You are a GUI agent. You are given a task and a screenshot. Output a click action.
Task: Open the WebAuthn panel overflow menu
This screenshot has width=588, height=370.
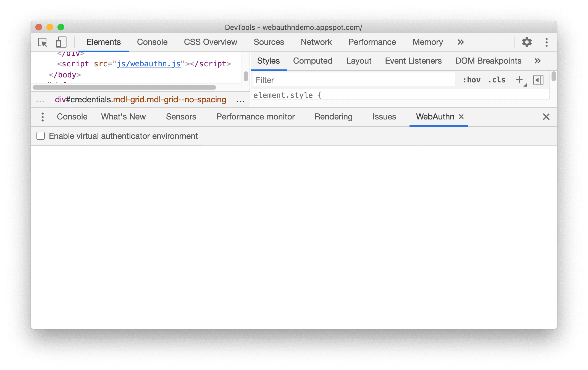[43, 116]
